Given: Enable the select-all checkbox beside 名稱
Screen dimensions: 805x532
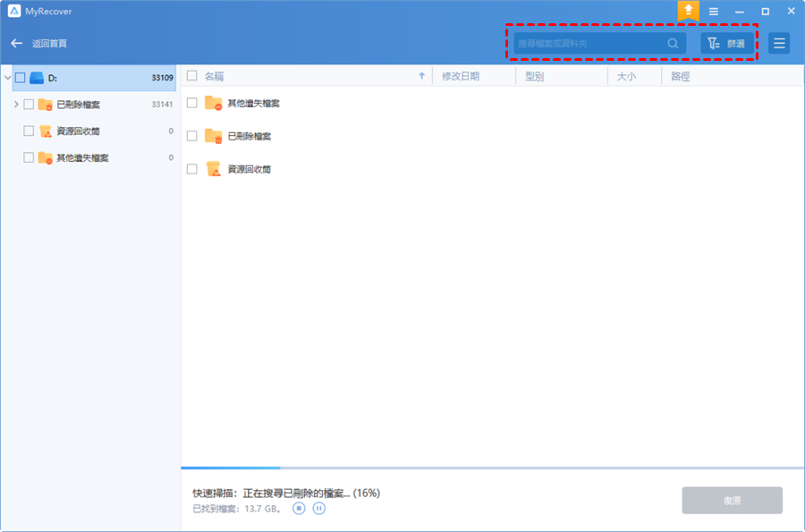Looking at the screenshot, I should coord(191,76).
